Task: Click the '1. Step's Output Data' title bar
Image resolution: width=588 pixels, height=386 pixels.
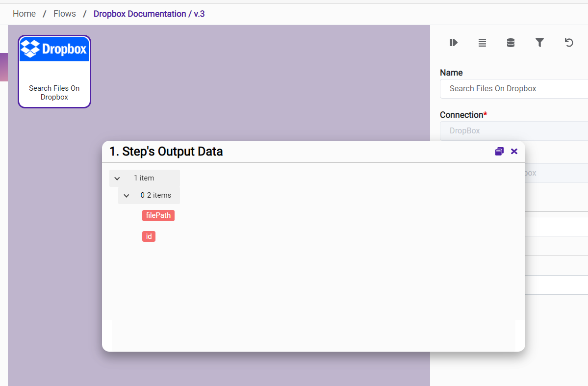Action: (294, 152)
